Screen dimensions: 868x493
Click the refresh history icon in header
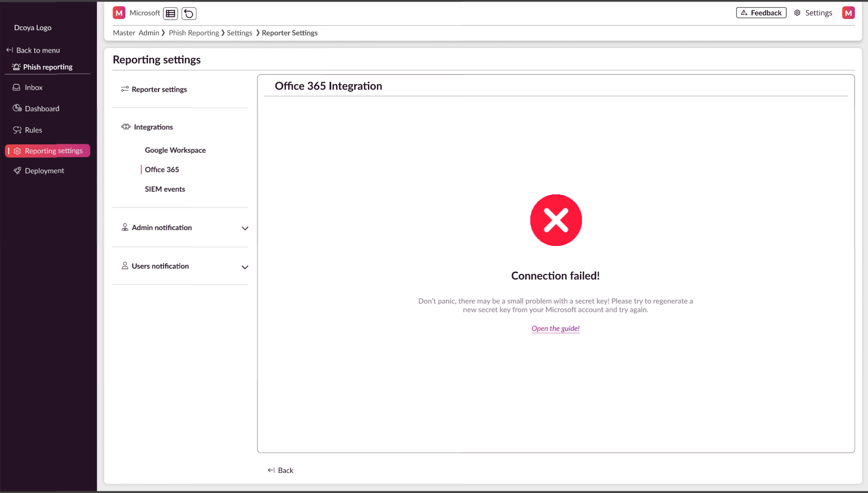189,14
